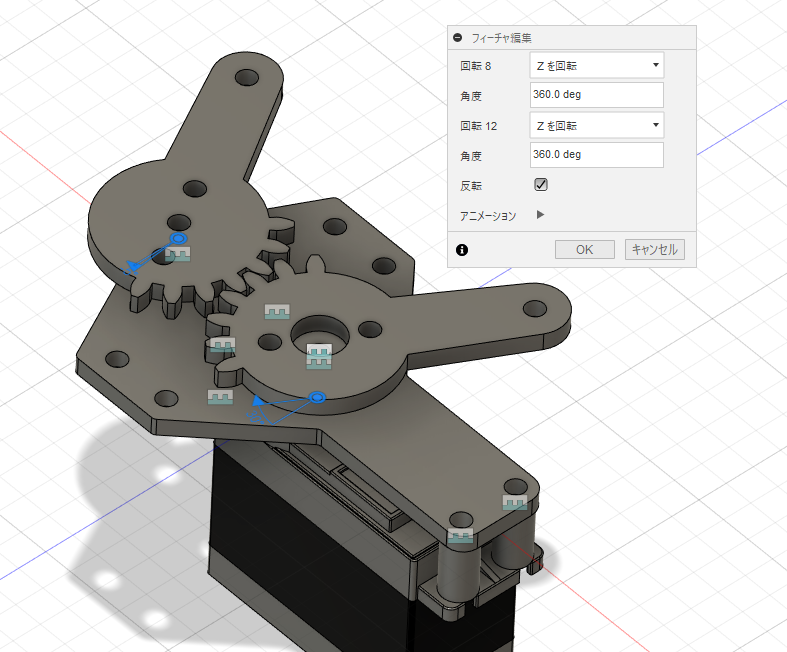The image size is (787, 652).
Task: Click the 回転 8 label
Action: point(476,66)
